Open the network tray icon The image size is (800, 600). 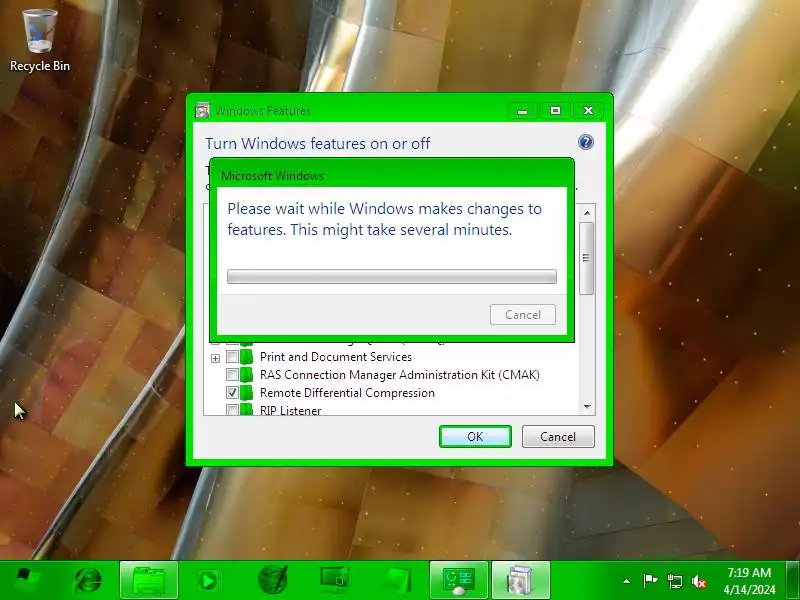(x=674, y=581)
